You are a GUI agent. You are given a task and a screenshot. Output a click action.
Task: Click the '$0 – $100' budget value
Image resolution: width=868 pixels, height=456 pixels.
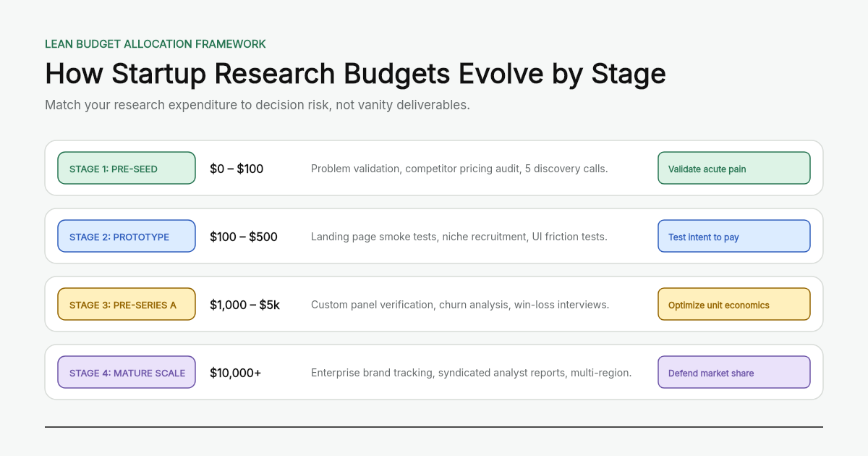[x=237, y=169]
